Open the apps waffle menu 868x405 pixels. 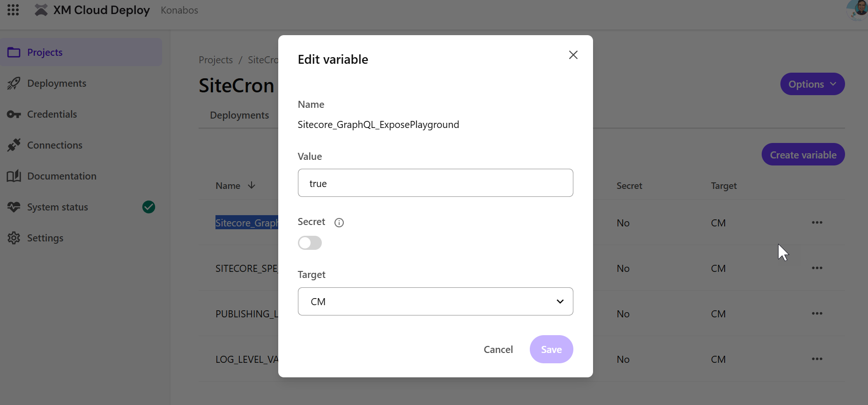pyautogui.click(x=13, y=10)
